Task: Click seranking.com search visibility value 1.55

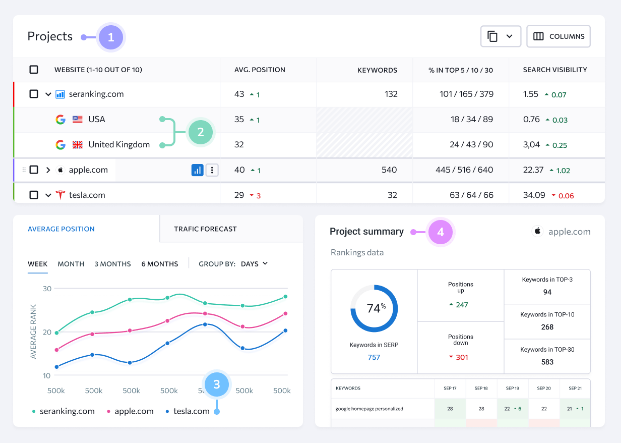Action: [x=531, y=94]
